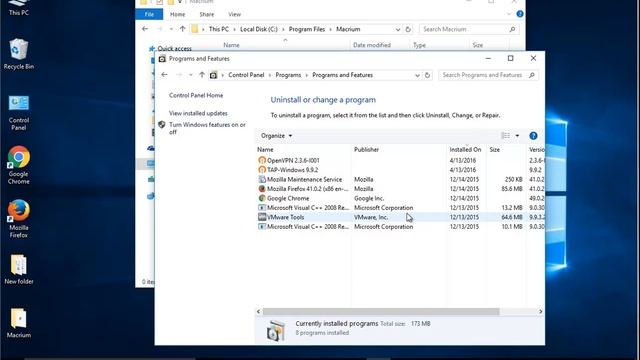Open recent locations dropdown in Macrium explorer
This screenshot has width=640, height=360.
[x=171, y=29]
